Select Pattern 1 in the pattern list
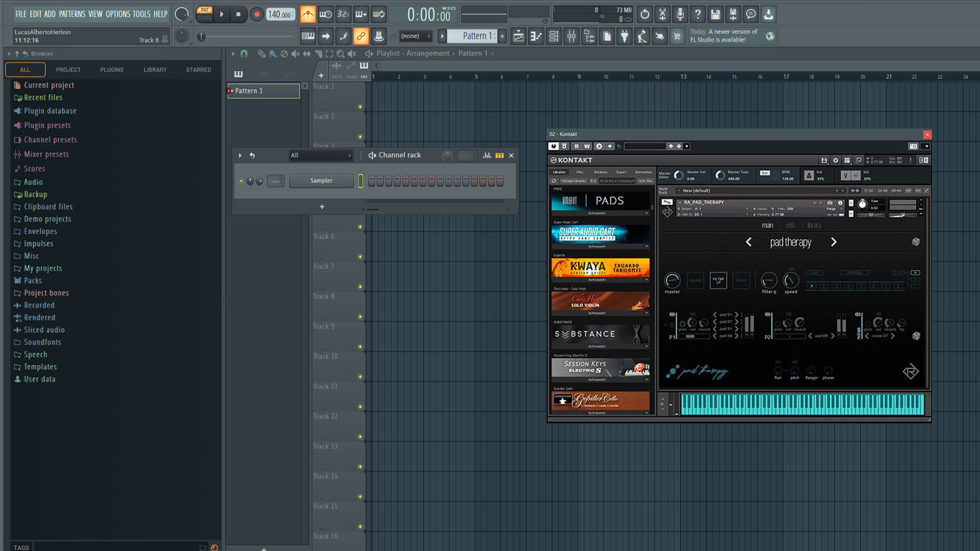The image size is (980, 551). (264, 90)
